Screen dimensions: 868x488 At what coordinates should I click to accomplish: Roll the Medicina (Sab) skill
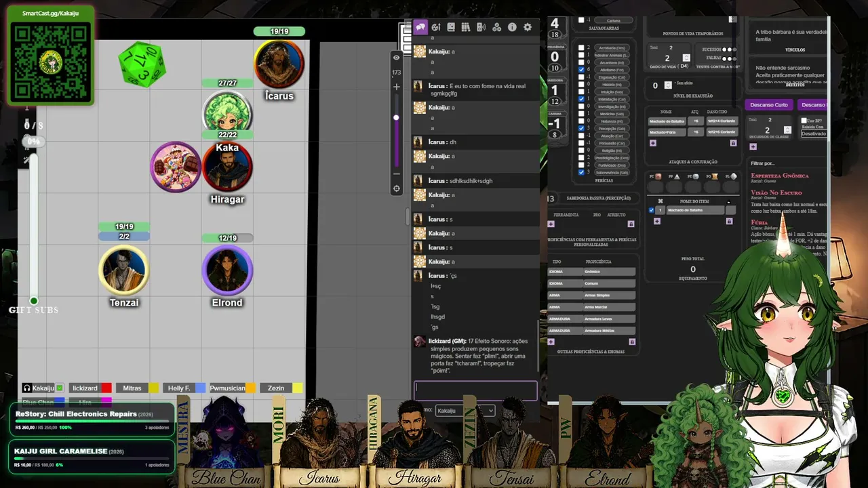click(x=612, y=114)
